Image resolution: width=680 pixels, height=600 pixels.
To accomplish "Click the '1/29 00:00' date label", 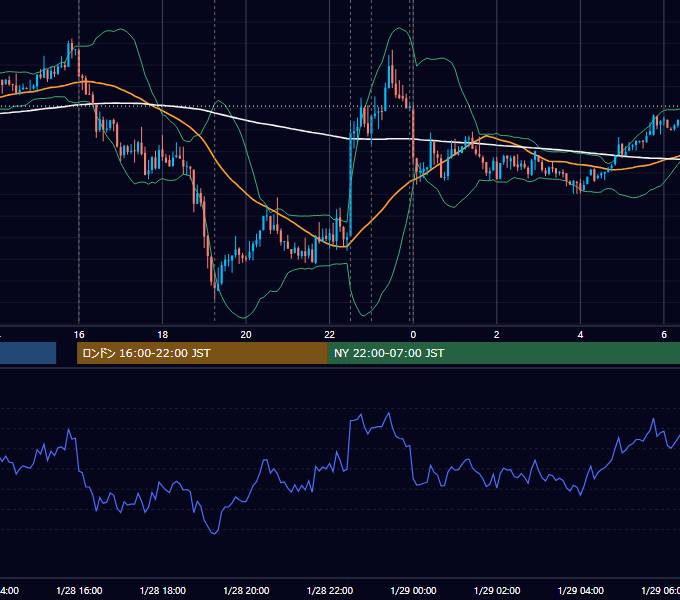I will point(413,590).
